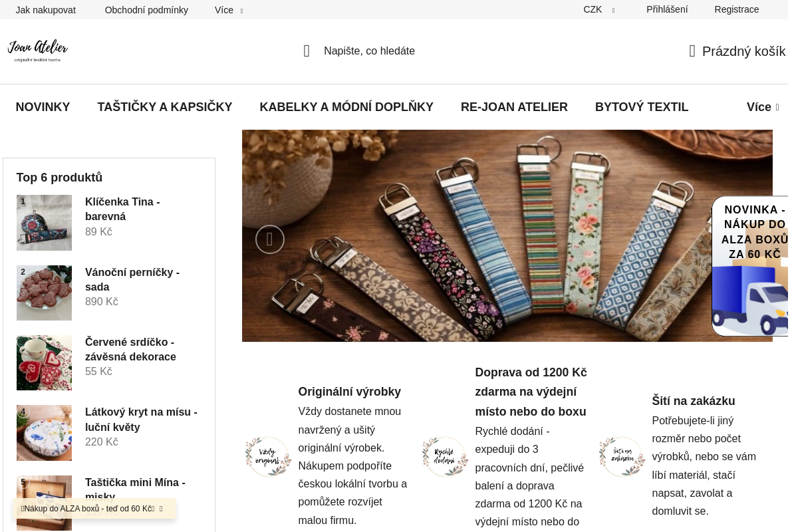Expand the main navigation 'Více' dropdown
The width and height of the screenshot is (798, 532).
pyautogui.click(x=763, y=107)
